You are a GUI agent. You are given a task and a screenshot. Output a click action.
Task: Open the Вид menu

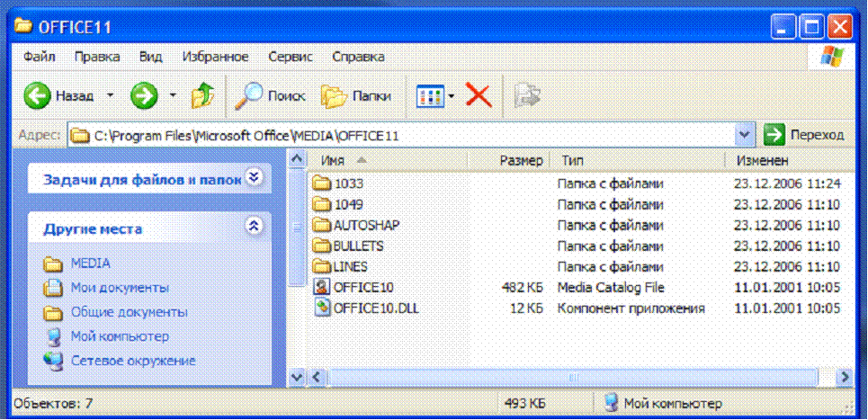point(150,57)
